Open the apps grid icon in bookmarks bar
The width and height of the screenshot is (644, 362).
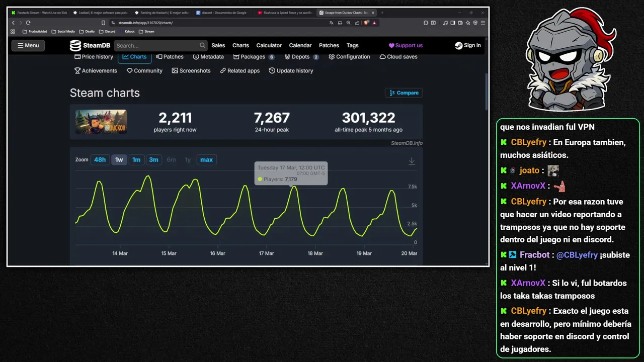(13, 31)
